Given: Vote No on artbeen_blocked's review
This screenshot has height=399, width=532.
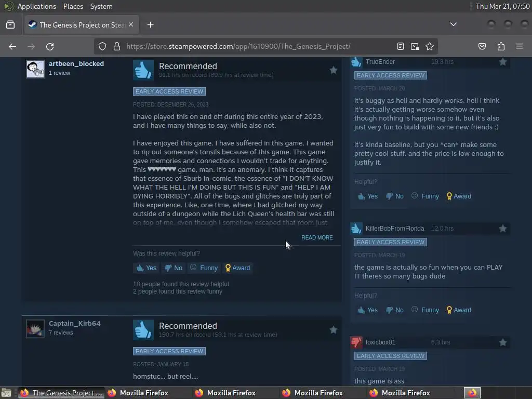Looking at the screenshot, I should (174, 268).
